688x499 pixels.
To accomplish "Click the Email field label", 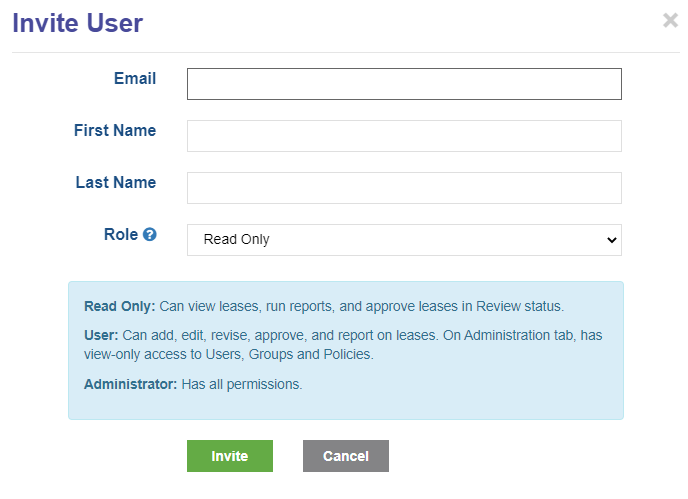I will [135, 79].
